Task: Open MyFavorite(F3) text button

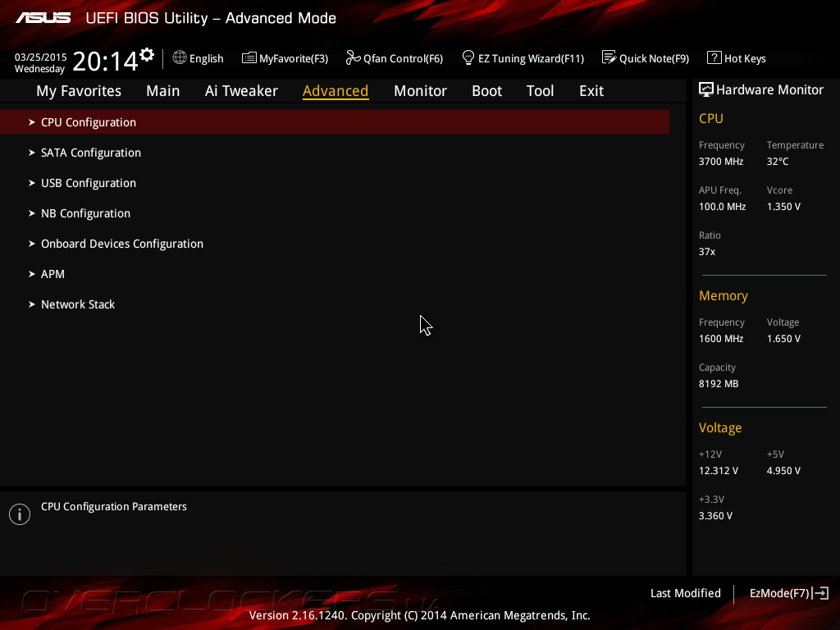Action: (294, 58)
